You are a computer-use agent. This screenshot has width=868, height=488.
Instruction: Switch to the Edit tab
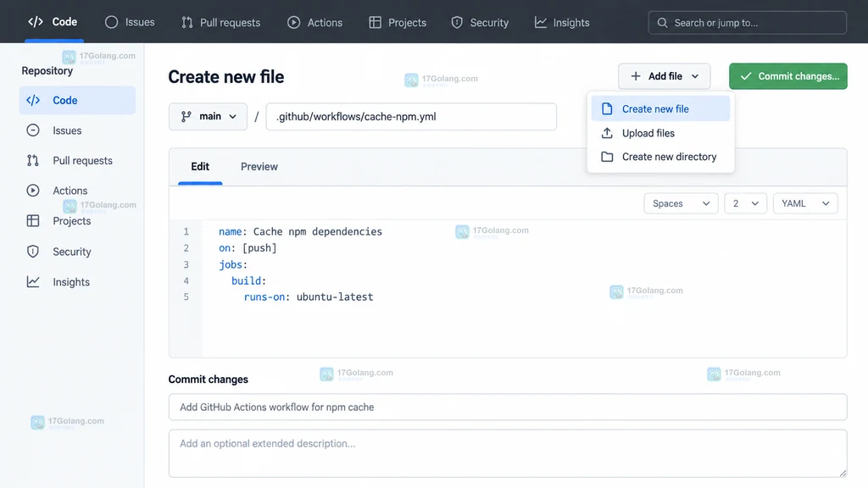click(200, 167)
